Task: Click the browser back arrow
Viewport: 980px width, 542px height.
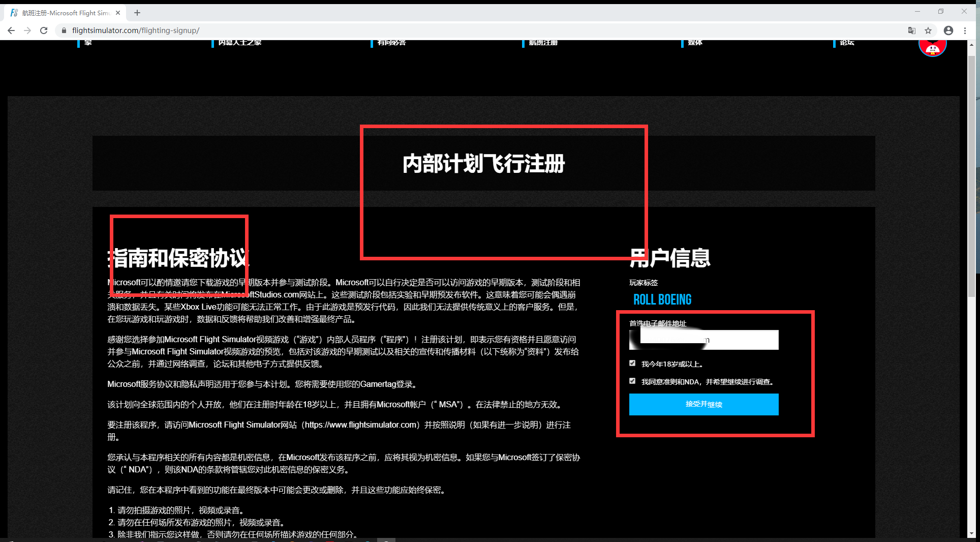Action: coord(11,31)
